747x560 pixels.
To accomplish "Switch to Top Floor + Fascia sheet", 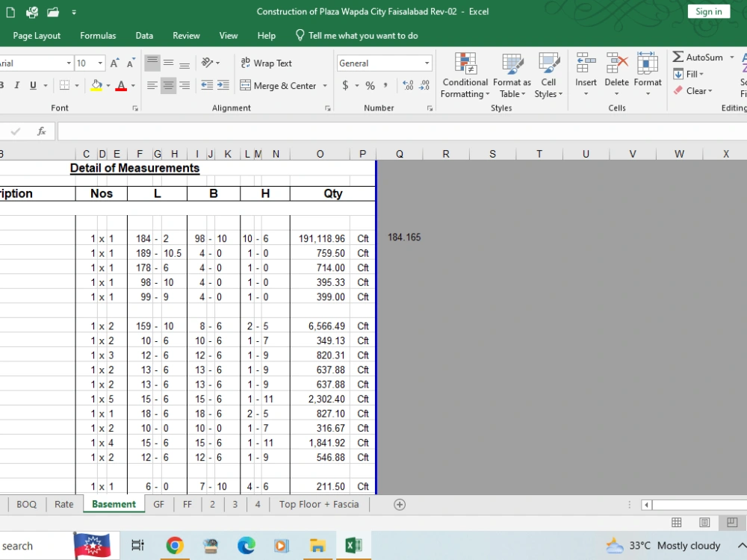I will click(319, 504).
